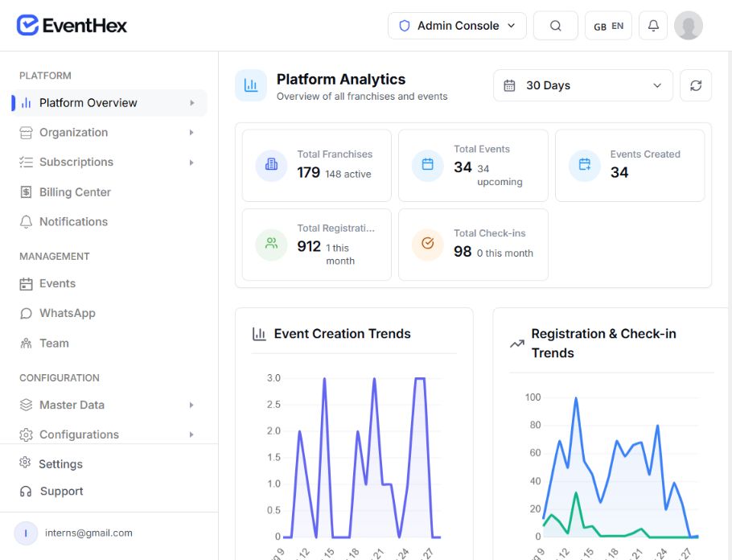Screen dimensions: 732x560
Task: Open Master Data menu item
Action: [x=109, y=405]
